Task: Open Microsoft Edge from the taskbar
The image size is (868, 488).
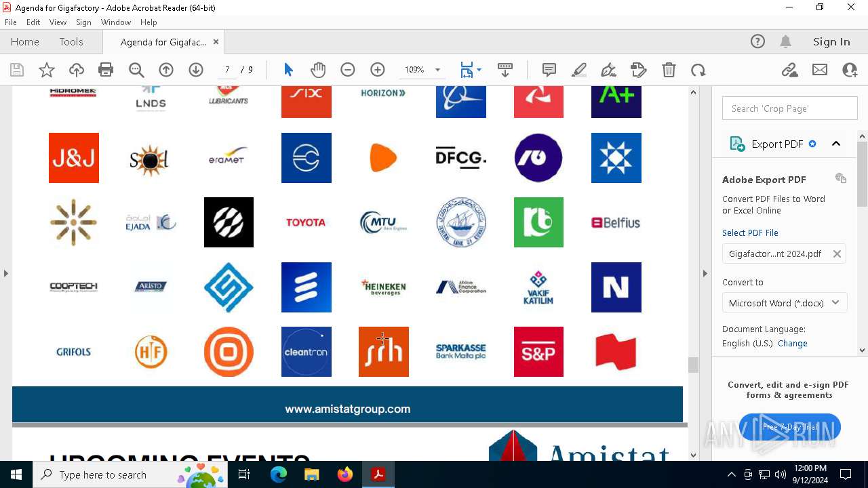Action: [x=279, y=474]
